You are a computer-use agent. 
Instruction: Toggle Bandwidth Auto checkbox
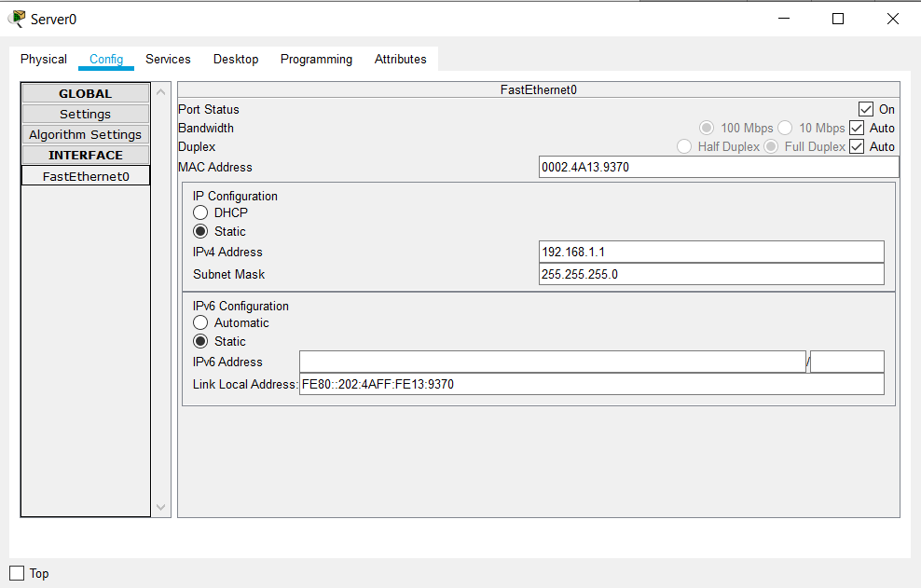857,128
